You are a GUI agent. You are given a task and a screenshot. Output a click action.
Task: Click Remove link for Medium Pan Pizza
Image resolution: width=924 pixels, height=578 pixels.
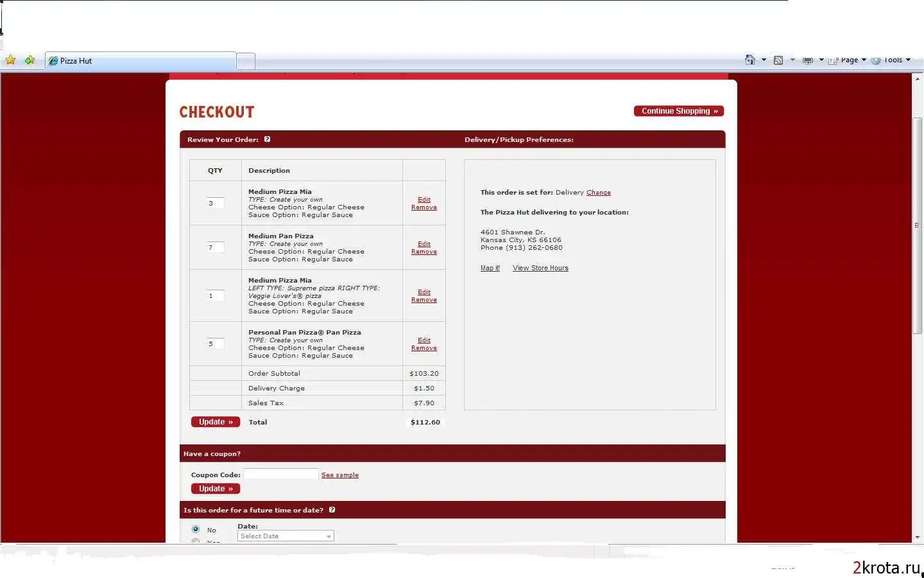[424, 252]
